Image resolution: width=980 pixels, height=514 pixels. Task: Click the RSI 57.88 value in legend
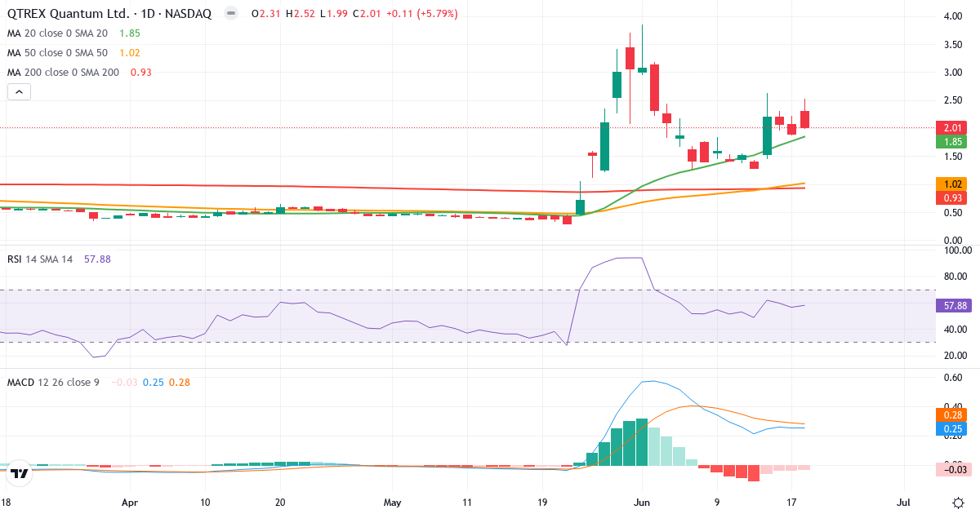pos(96,259)
